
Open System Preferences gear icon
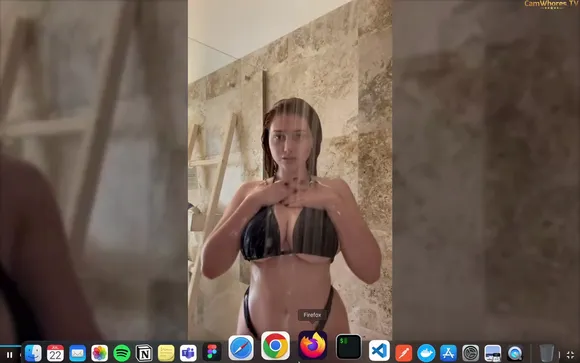click(x=471, y=353)
